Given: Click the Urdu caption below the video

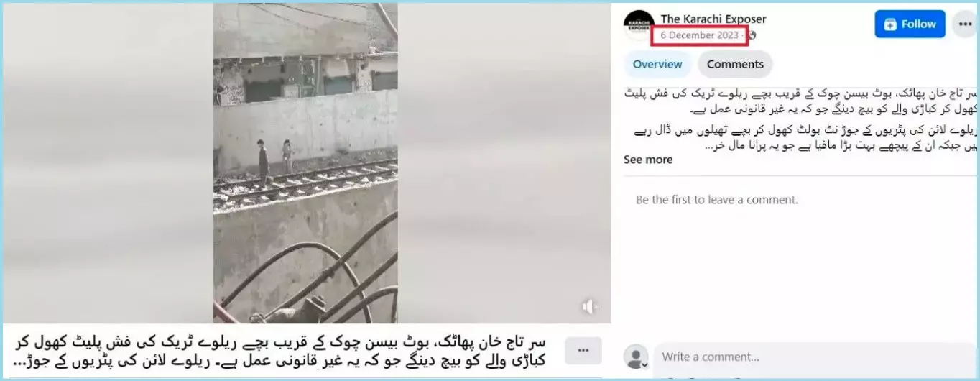Looking at the screenshot, I should 280,351.
